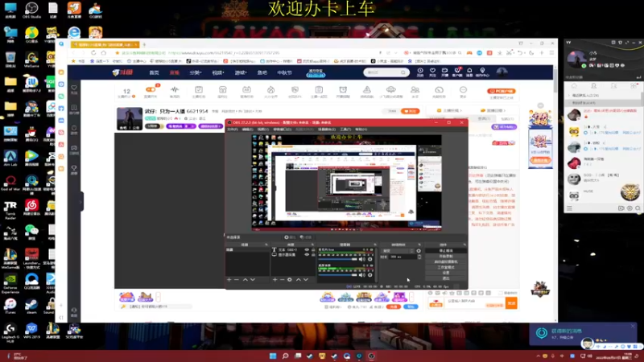Image resolution: width=644 pixels, height=362 pixels.
Task: Click the orange PC client button
Action: (x=502, y=91)
